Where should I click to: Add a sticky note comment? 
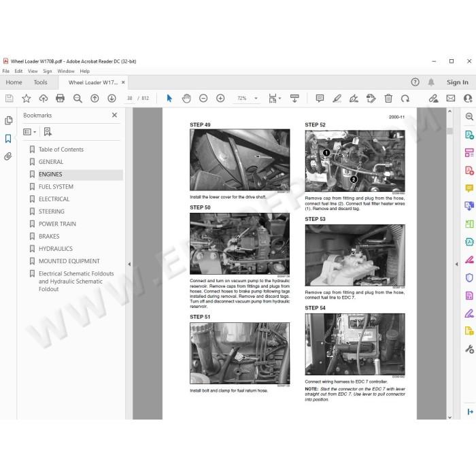point(320,99)
